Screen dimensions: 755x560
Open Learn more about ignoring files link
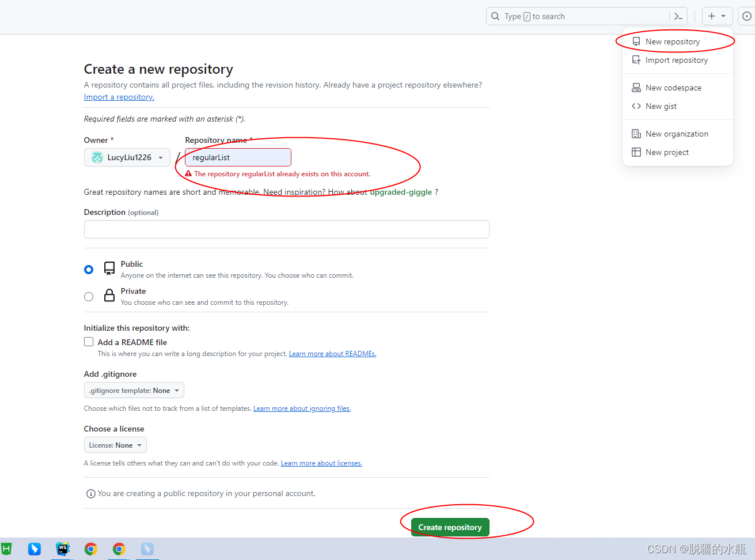coord(302,408)
